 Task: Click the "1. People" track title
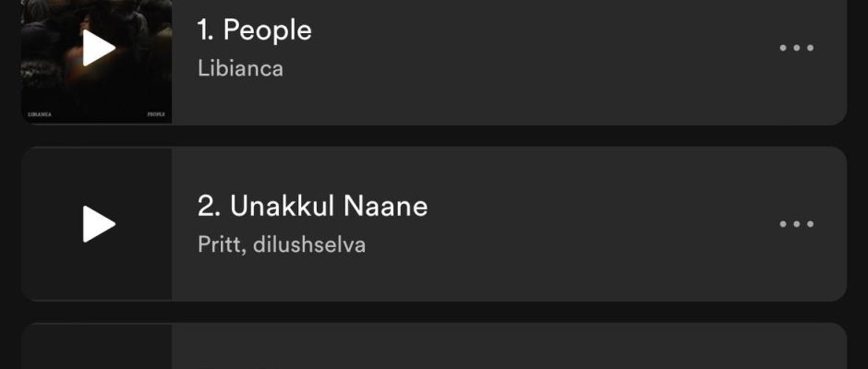pos(255,30)
